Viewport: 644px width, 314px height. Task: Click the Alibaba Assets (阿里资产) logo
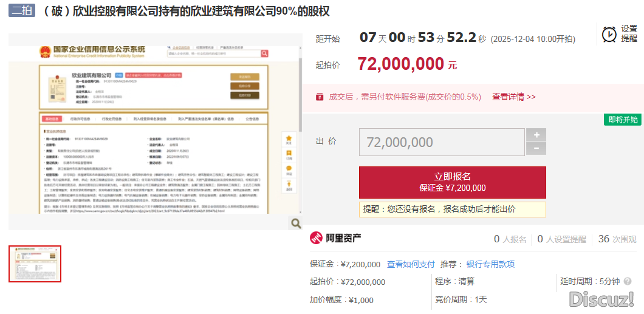point(336,238)
